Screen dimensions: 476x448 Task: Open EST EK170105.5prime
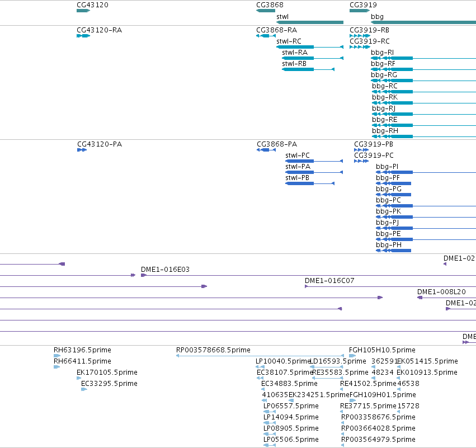tap(107, 372)
